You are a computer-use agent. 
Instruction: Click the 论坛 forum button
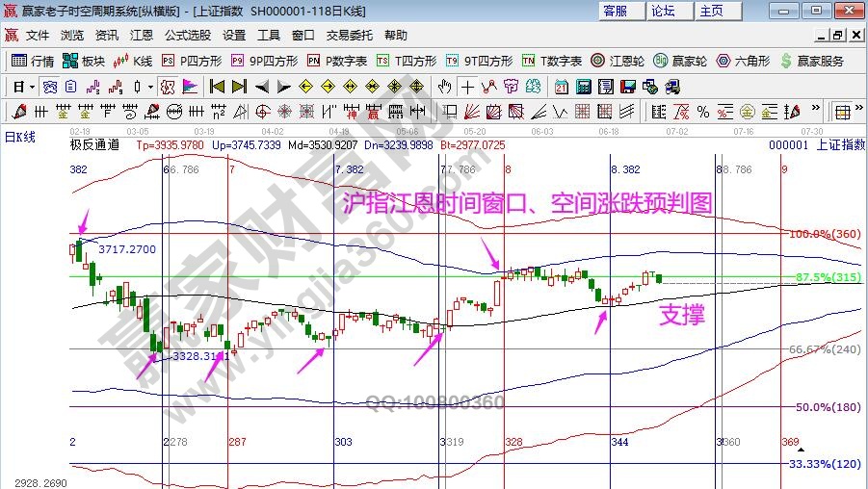tap(663, 11)
